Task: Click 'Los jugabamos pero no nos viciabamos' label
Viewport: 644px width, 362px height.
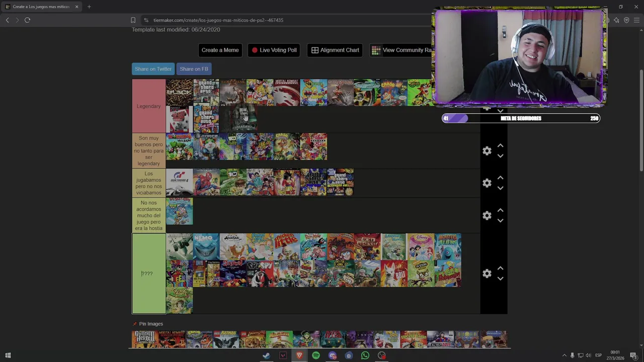Action: pyautogui.click(x=148, y=183)
